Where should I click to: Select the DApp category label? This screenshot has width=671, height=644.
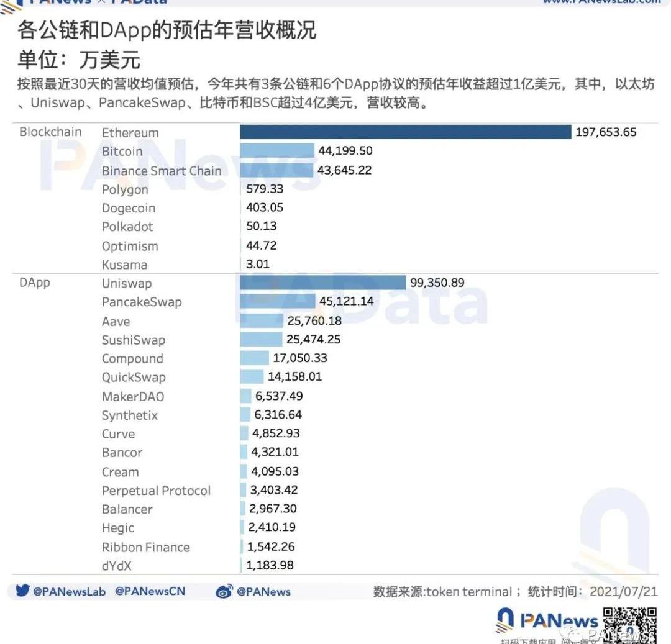coord(35,283)
